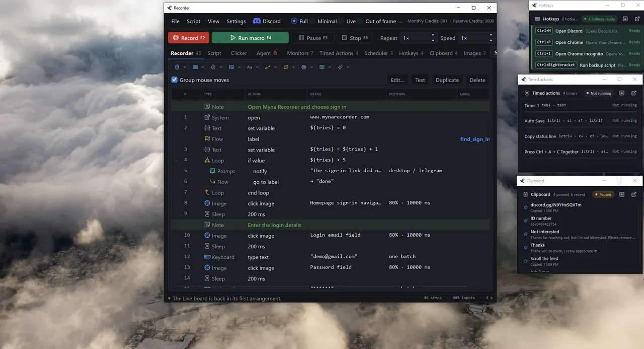Click the Discord logo icon
The height and width of the screenshot is (349, 644).
click(x=257, y=21)
